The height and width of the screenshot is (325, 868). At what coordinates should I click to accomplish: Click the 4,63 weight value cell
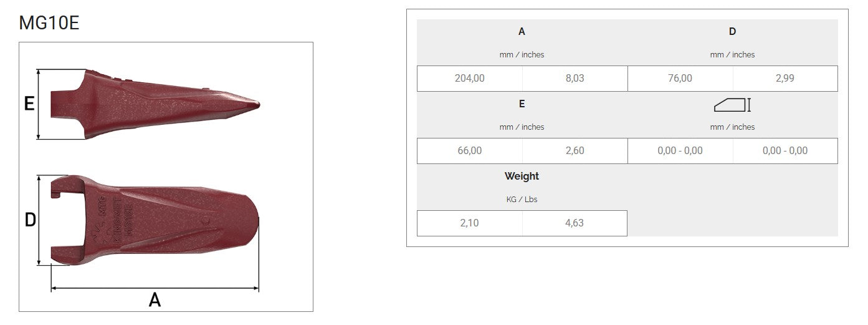click(574, 223)
